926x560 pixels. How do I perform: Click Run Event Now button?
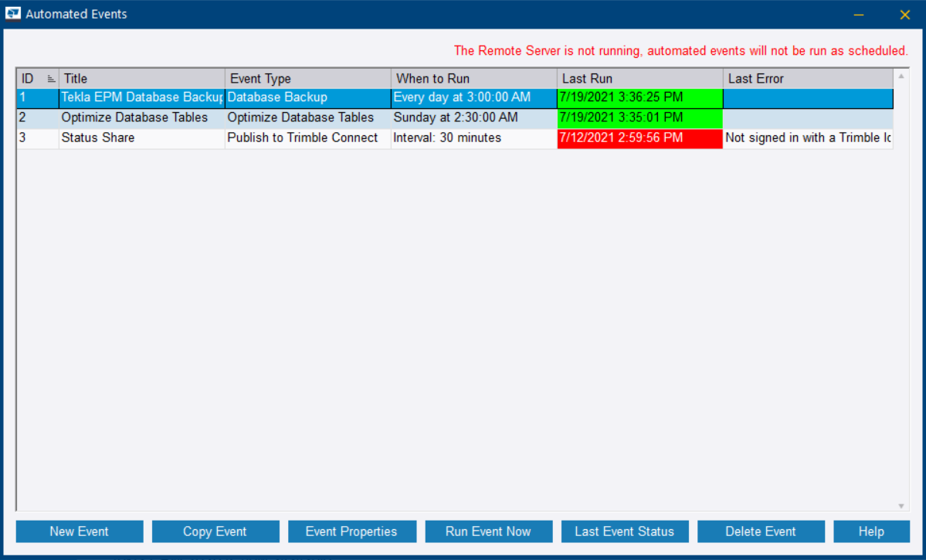pyautogui.click(x=488, y=531)
